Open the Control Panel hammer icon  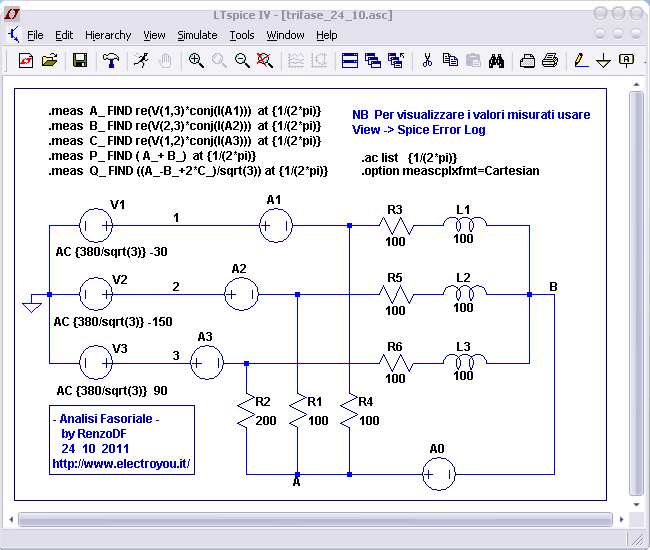pyautogui.click(x=111, y=60)
